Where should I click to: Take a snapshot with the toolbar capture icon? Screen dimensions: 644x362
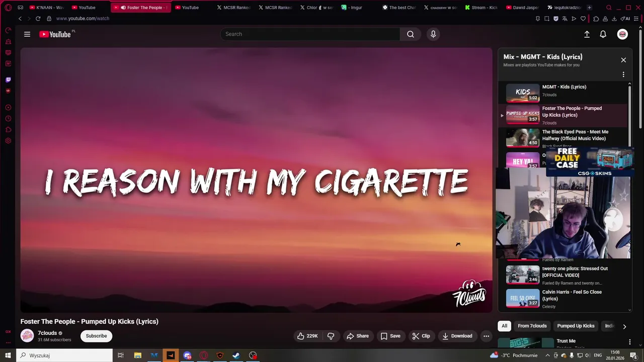[x=547, y=19]
